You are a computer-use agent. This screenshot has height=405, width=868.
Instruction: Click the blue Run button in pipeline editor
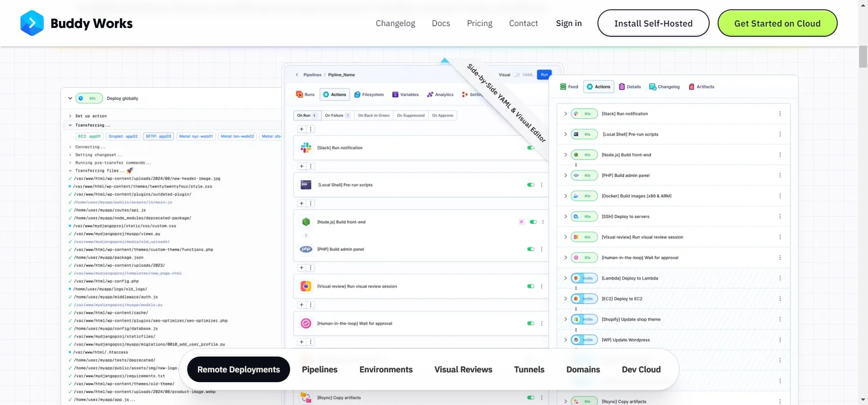tap(544, 75)
